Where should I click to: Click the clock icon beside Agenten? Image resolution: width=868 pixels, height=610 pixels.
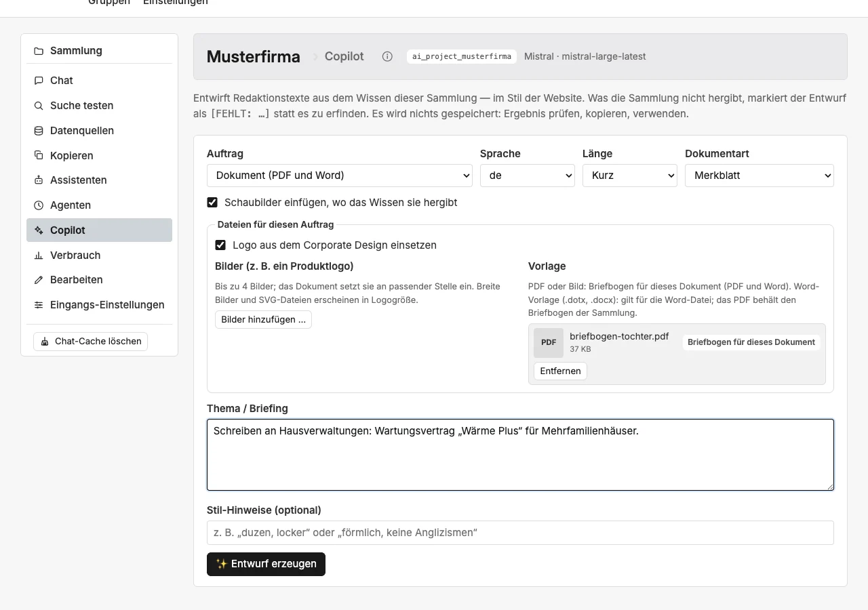coord(39,205)
